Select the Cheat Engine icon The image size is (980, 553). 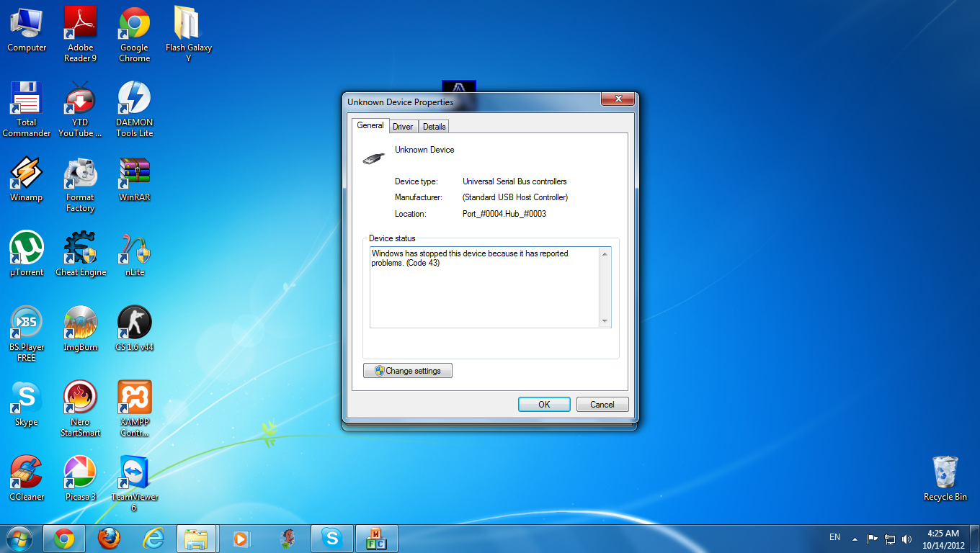pyautogui.click(x=81, y=255)
